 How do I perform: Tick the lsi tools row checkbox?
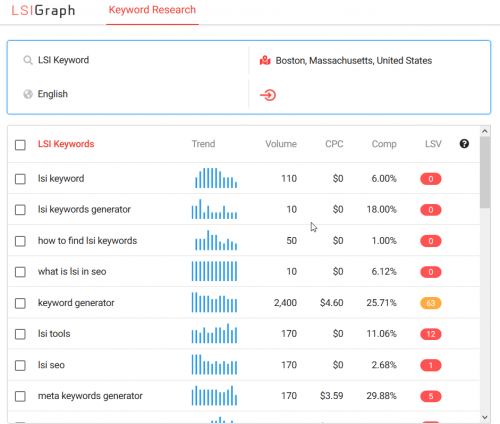point(20,334)
